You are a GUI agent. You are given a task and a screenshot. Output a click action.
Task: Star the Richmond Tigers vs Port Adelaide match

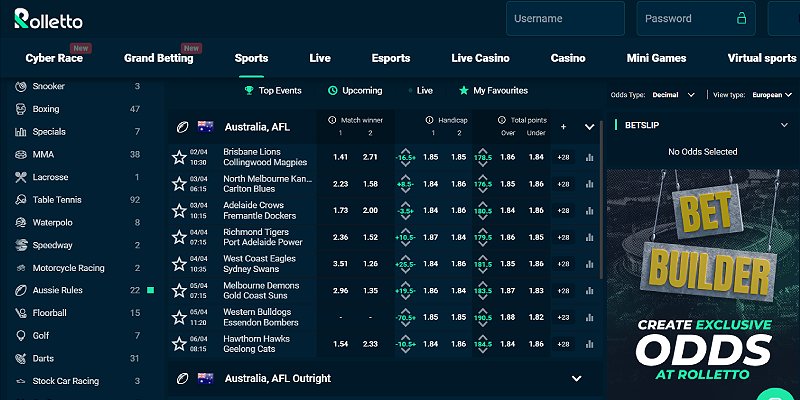coord(179,237)
